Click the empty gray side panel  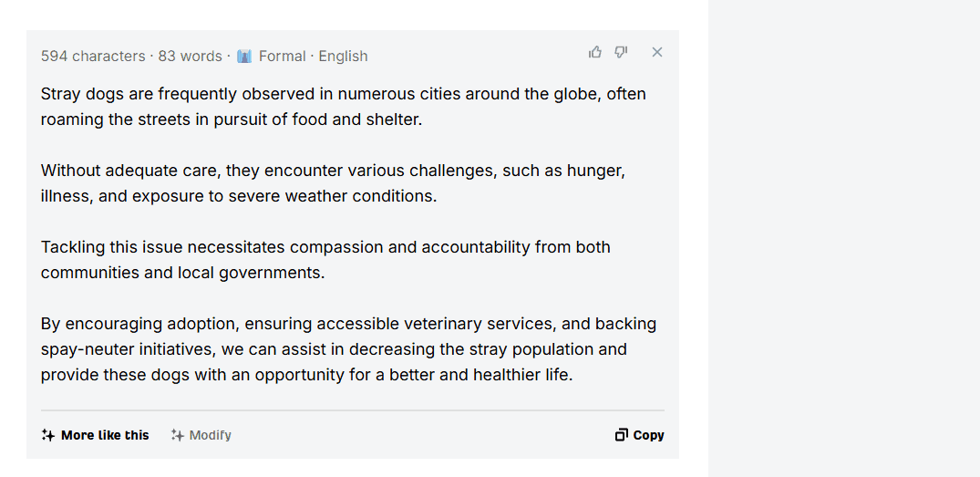[844, 238]
